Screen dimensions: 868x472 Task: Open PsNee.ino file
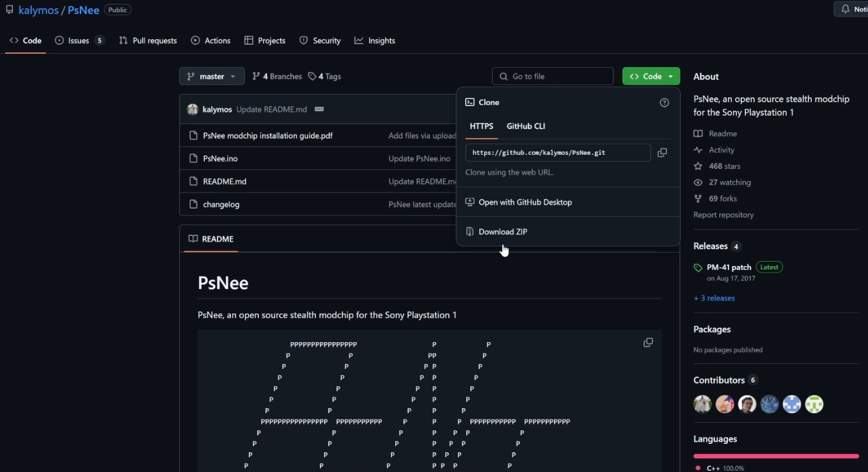(x=220, y=159)
